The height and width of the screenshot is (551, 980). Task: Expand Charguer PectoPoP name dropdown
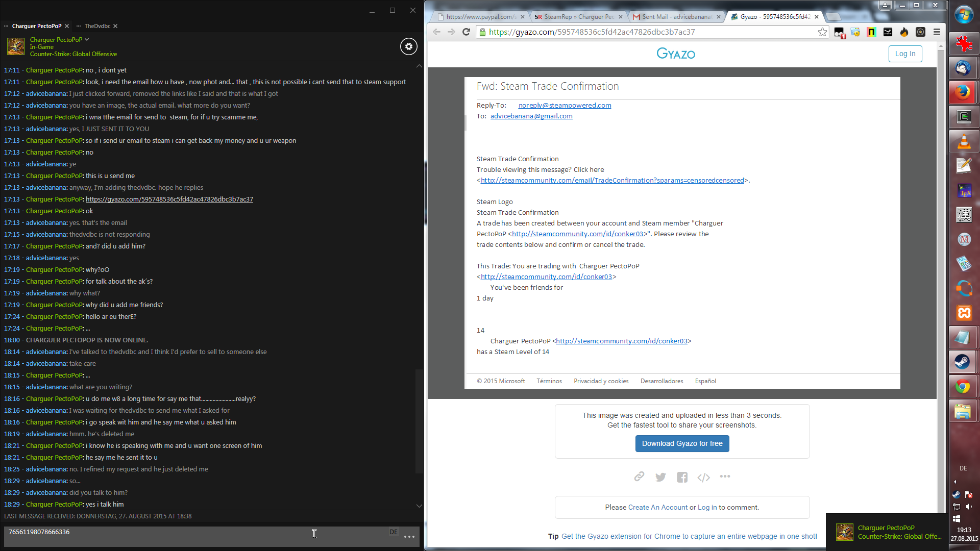pos(87,39)
